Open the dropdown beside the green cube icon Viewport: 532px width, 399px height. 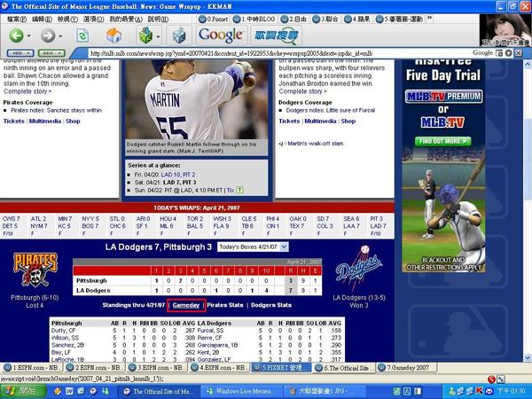[158, 35]
